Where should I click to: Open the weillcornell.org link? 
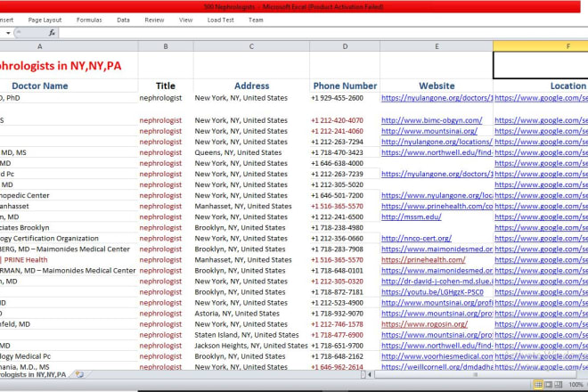pyautogui.click(x=437, y=367)
